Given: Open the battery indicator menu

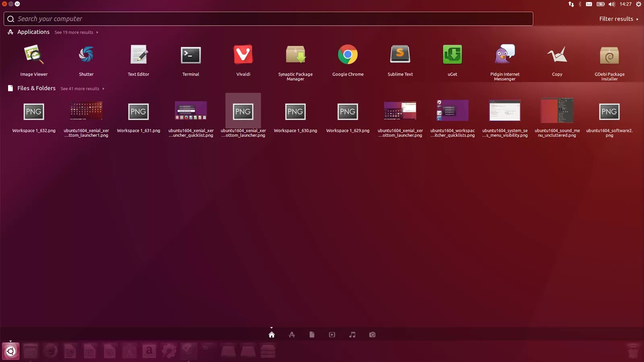Looking at the screenshot, I should (601, 4).
